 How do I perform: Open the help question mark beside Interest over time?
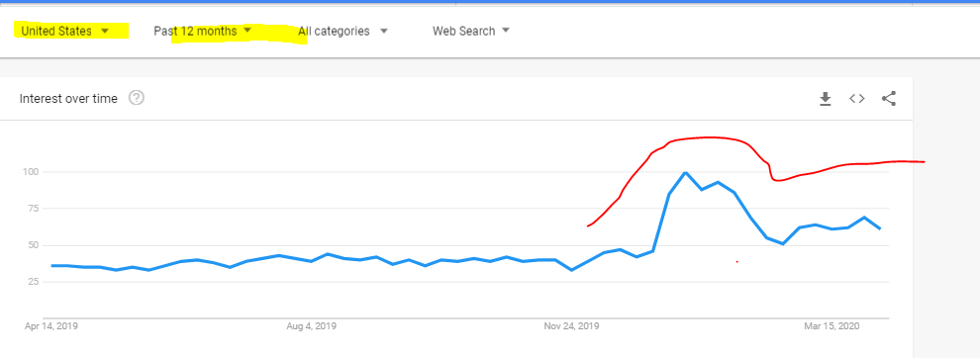pyautogui.click(x=137, y=98)
